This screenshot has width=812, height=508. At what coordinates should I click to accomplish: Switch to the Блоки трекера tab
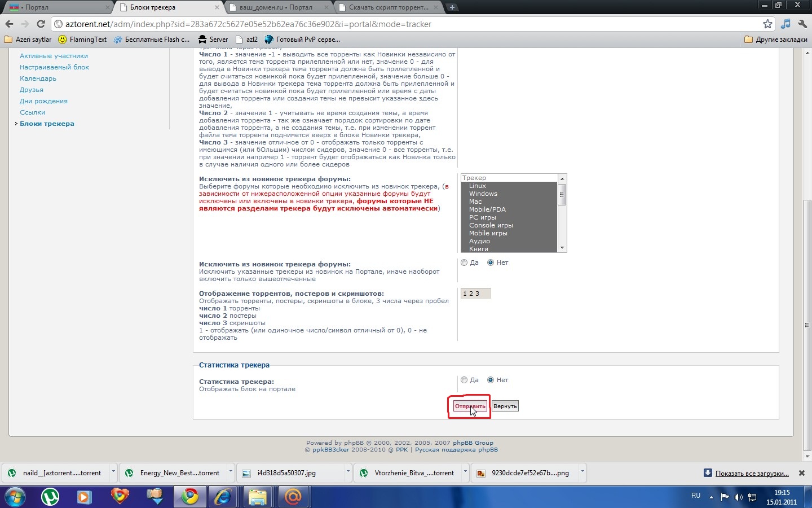coord(169,7)
